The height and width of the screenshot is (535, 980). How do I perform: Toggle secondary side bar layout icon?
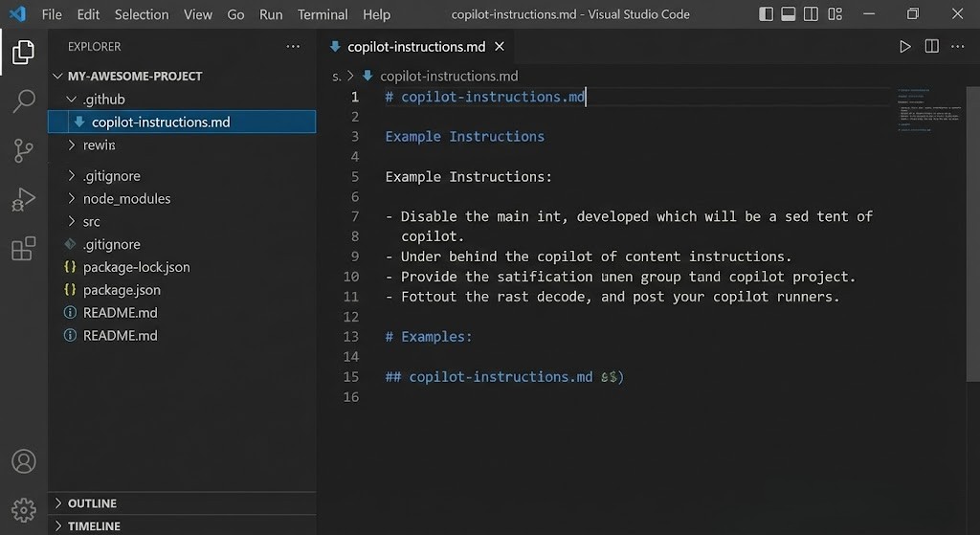811,13
